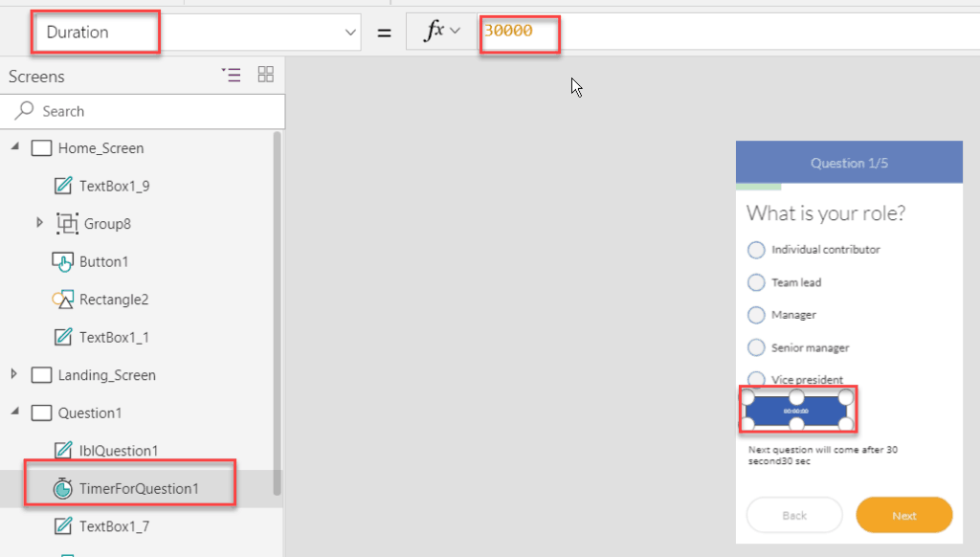980x557 pixels.
Task: Click the green progress bar under header
Action: point(759,187)
